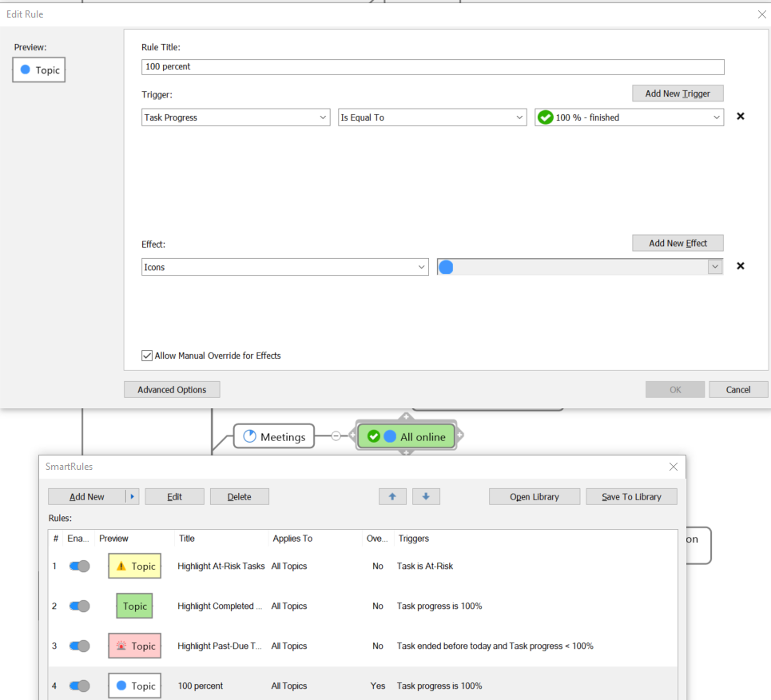Disable the Highlight At-Risk Tasks rule
The width and height of the screenshot is (771, 700).
79,566
